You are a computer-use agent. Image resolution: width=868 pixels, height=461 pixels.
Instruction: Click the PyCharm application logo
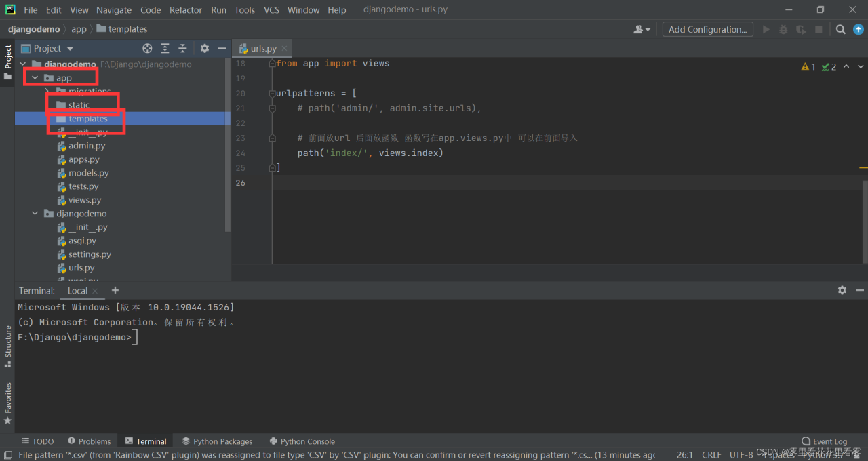tap(10, 9)
